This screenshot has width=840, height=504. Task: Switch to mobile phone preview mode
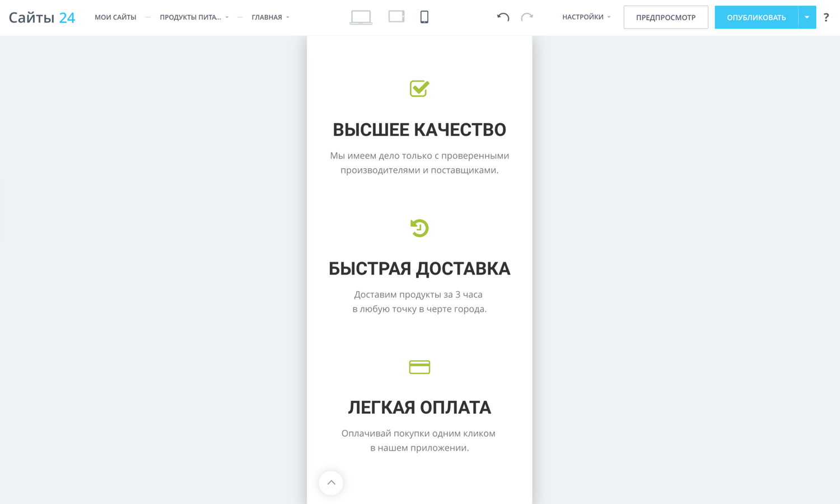click(424, 17)
